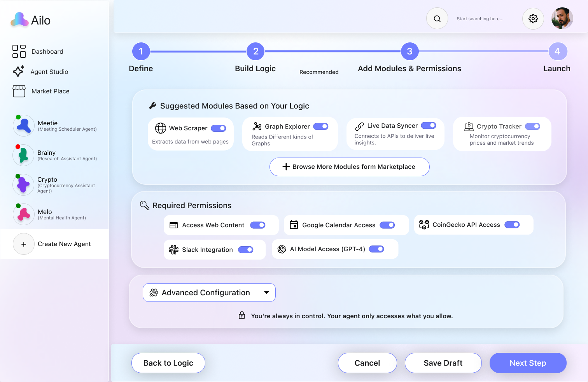Click the plus icon for Create New Agent
588x382 pixels.
(x=24, y=244)
